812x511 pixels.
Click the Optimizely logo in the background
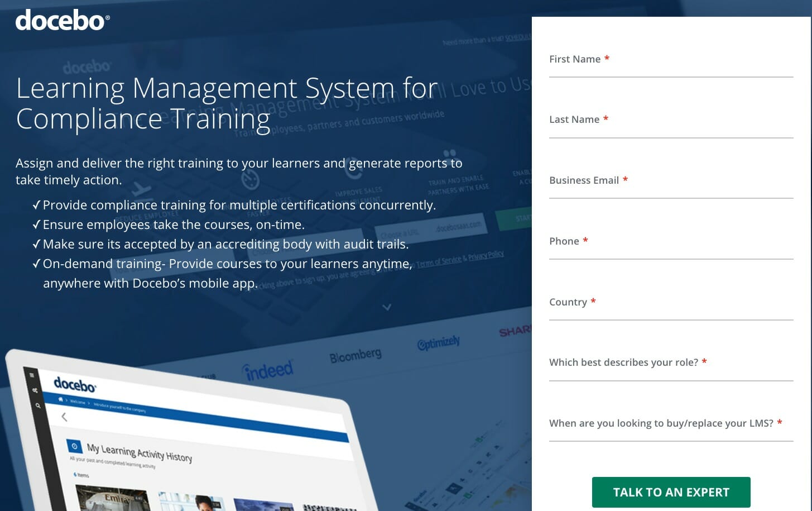(x=439, y=342)
